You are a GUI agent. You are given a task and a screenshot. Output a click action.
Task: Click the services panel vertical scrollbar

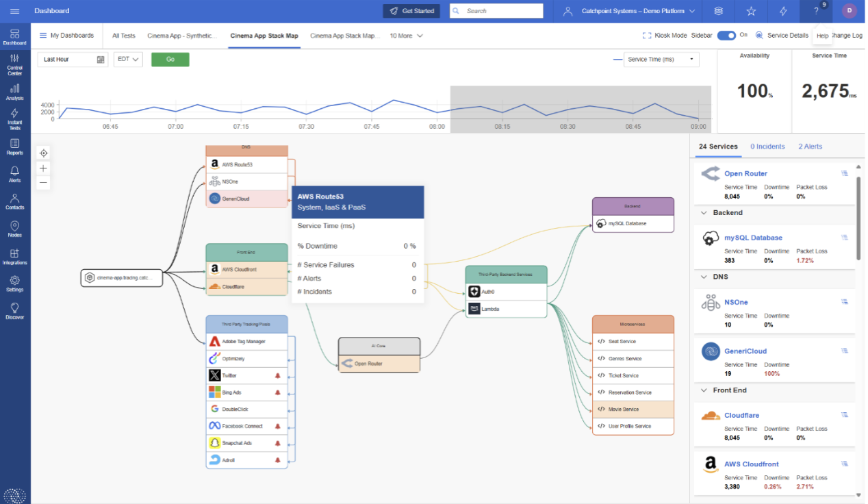(858, 218)
